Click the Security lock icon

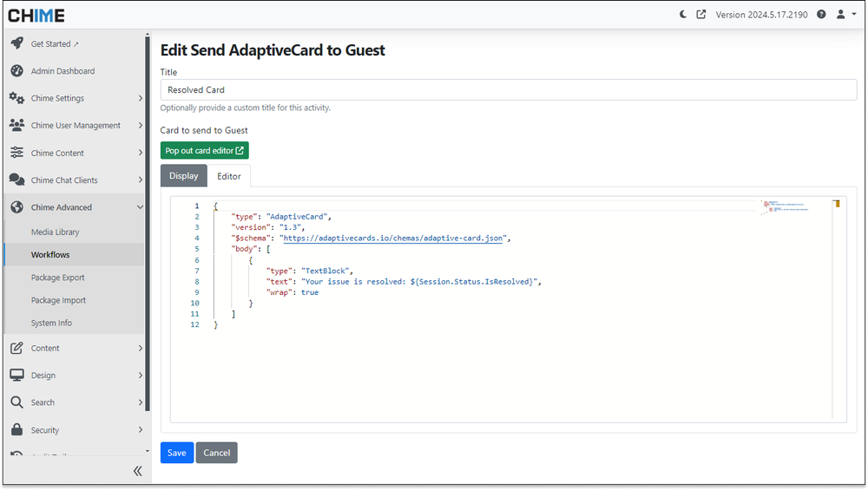pos(17,429)
